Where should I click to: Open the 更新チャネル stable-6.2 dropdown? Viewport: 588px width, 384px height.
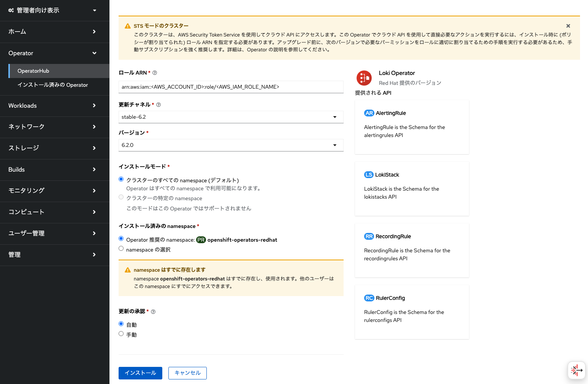click(x=231, y=117)
